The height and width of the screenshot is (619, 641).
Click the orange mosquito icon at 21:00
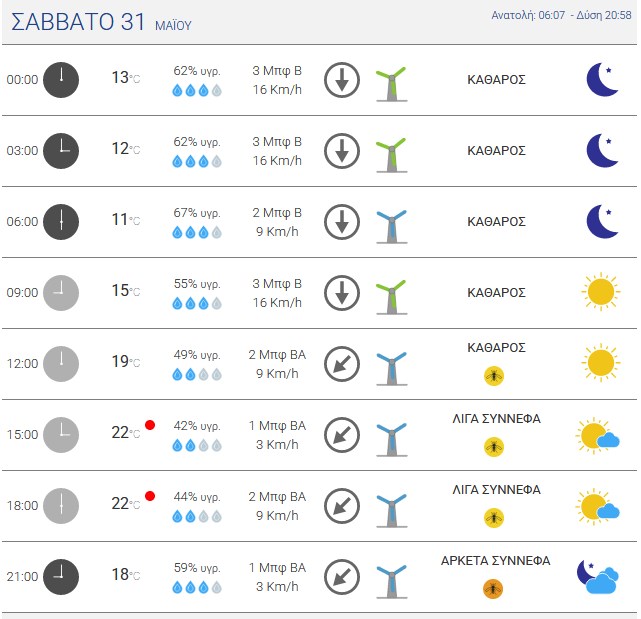coord(493,589)
